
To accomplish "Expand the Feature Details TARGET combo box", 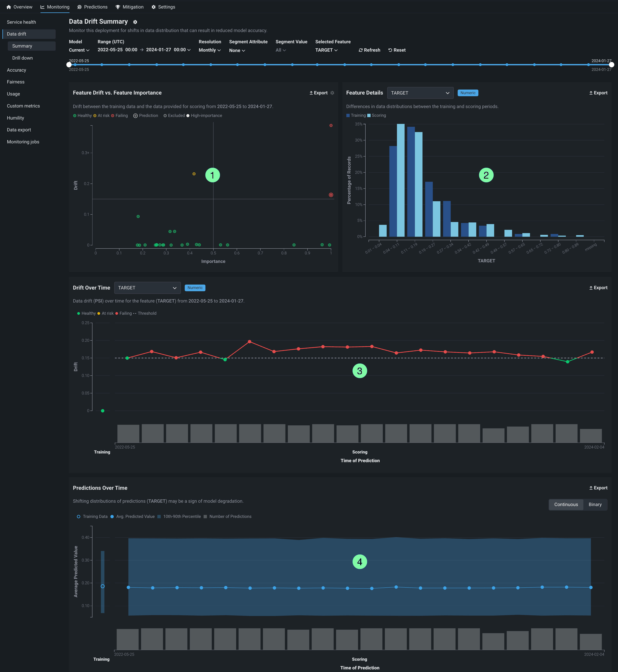I will pos(420,93).
